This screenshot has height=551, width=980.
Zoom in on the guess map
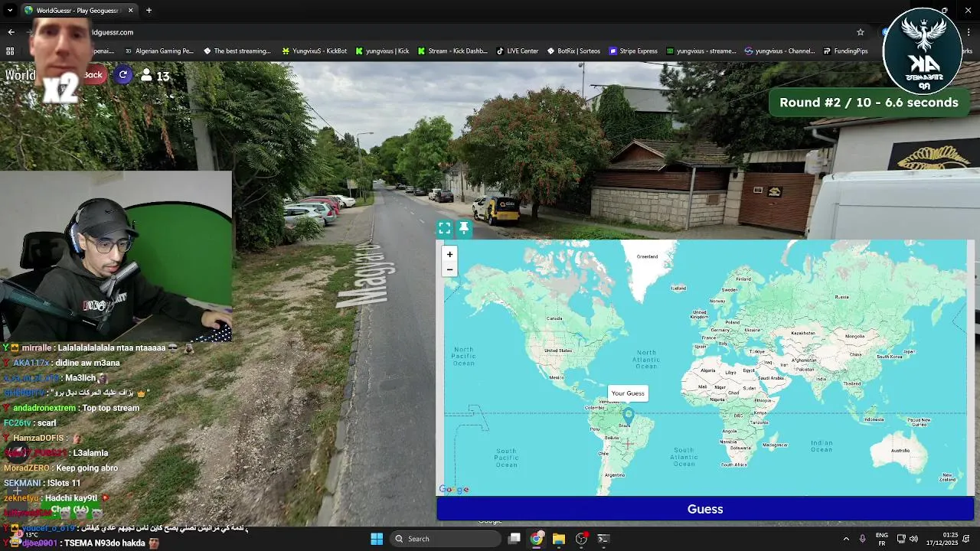coord(449,254)
